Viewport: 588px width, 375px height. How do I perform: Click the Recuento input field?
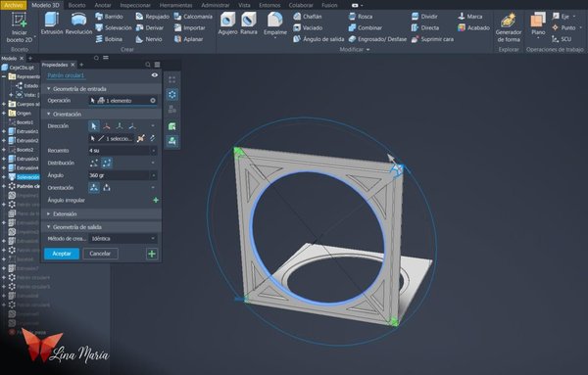tap(120, 151)
